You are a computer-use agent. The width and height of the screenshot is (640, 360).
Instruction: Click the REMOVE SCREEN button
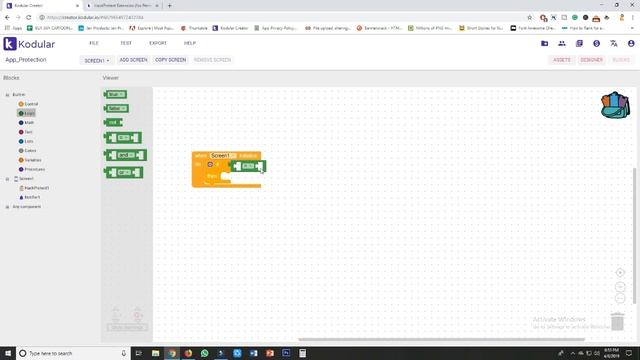212,60
